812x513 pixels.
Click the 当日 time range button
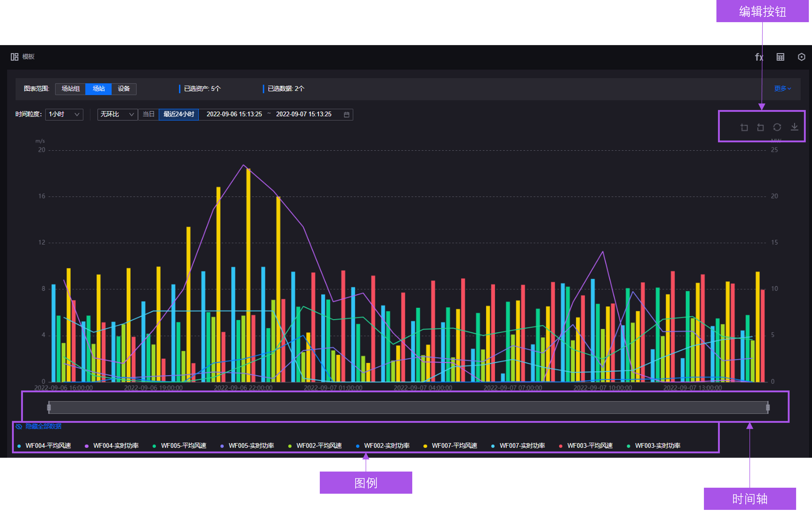pyautogui.click(x=148, y=114)
